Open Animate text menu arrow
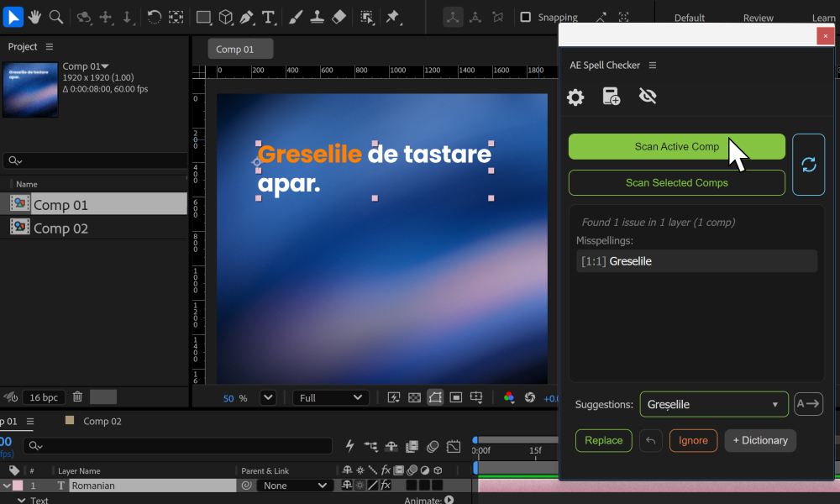Screen dimensions: 840x504 tap(449, 500)
